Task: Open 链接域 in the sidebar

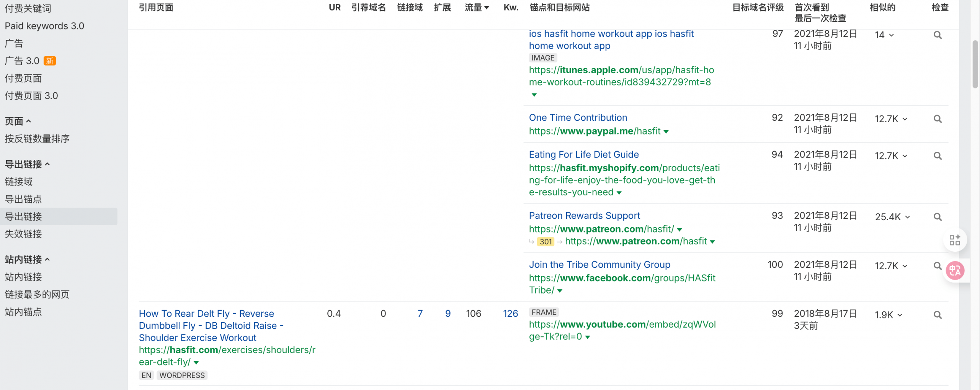Action: (18, 182)
